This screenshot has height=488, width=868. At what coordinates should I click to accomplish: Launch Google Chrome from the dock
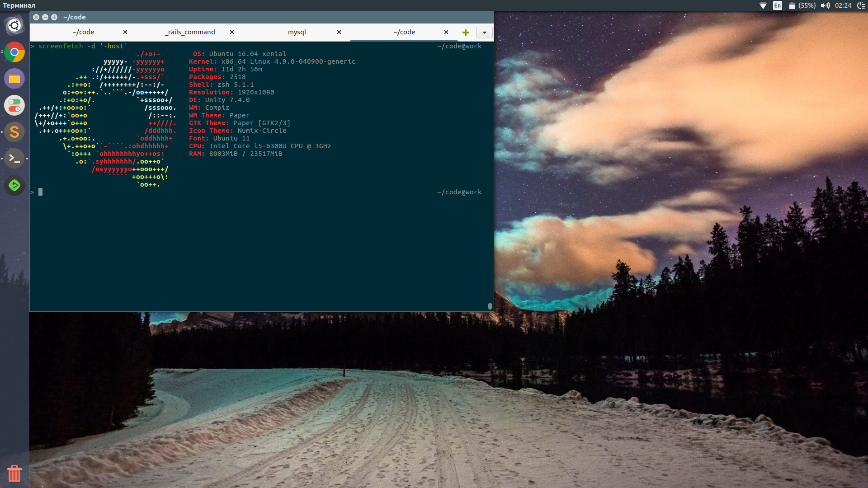tap(14, 52)
